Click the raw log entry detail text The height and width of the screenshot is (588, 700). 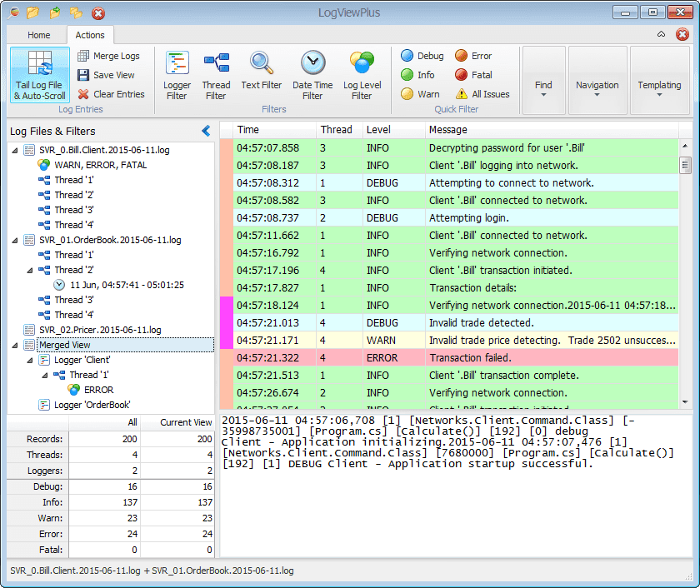(447, 442)
